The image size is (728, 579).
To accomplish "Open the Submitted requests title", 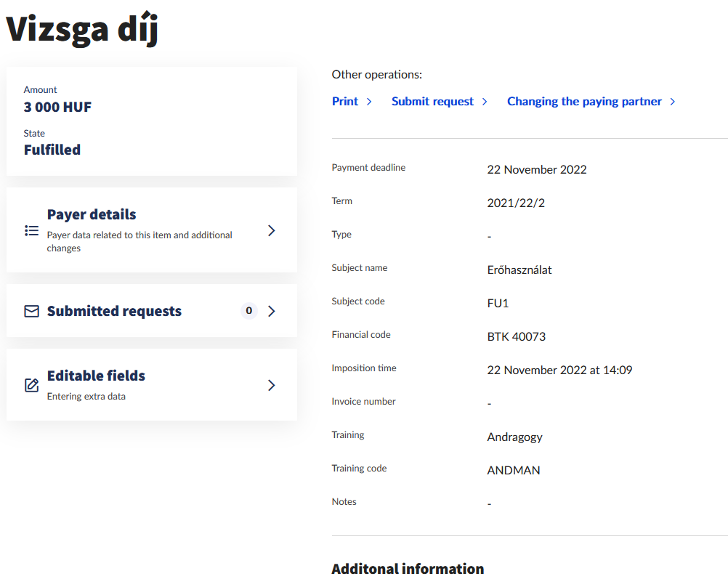I will (114, 311).
